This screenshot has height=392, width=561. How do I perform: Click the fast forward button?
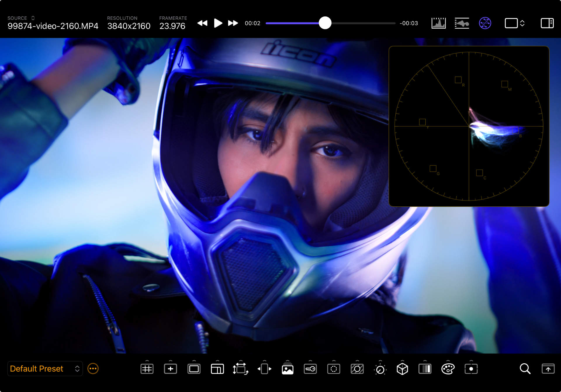click(x=233, y=23)
